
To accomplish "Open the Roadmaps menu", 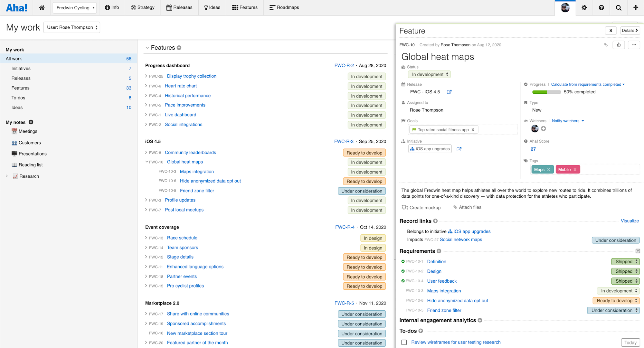I will pos(284,7).
